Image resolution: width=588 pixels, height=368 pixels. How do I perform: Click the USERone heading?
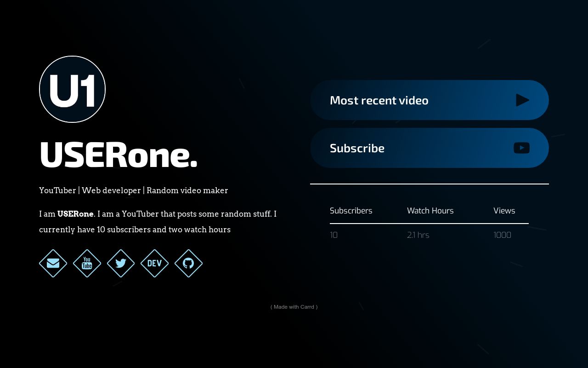[x=118, y=155]
